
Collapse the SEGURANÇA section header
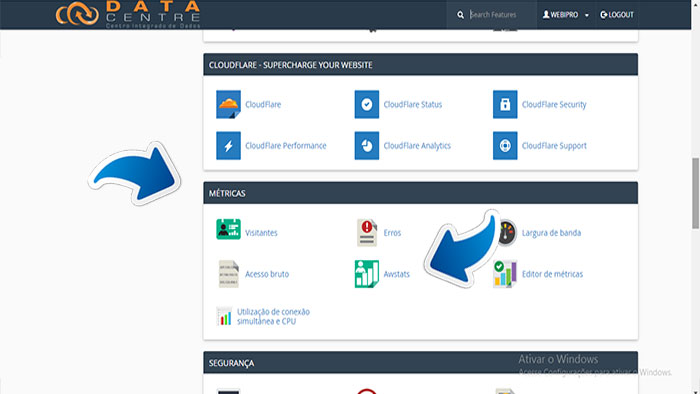coord(421,363)
